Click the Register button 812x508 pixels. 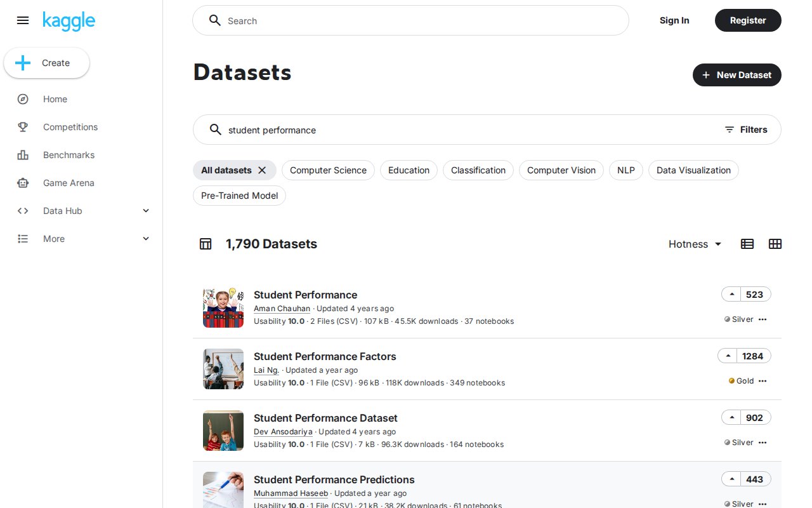[x=748, y=20]
